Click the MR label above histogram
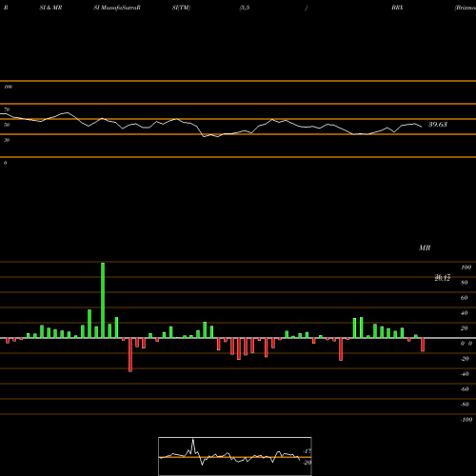Viewport: 476px width, 476px height. (x=425, y=248)
